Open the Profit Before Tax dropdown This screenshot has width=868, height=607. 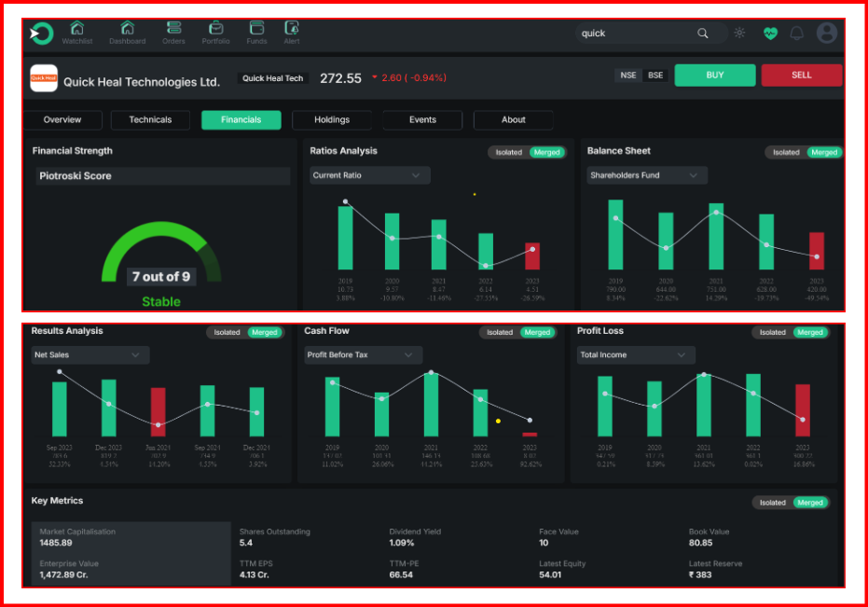(364, 355)
